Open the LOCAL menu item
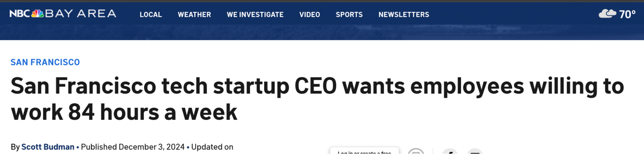This screenshot has height=154, width=644. coord(151,15)
